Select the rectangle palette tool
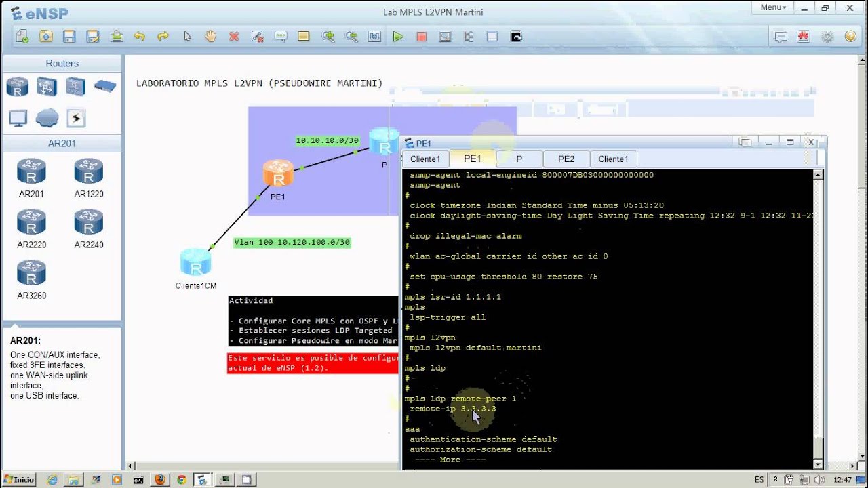 coord(304,37)
